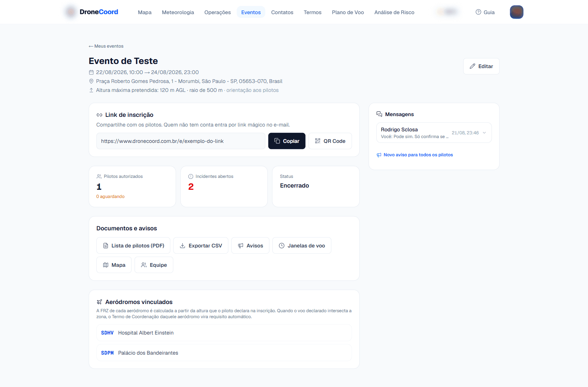Image resolution: width=588 pixels, height=387 pixels.
Task: Select the Eventos tab
Action: (x=251, y=12)
